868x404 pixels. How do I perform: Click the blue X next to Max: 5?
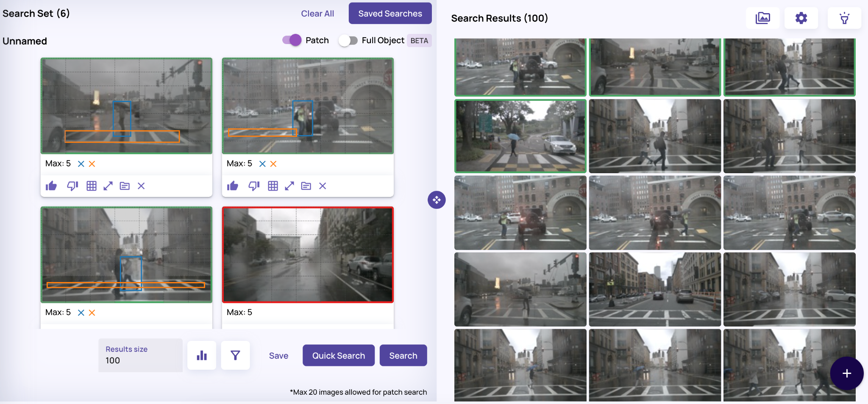tap(80, 163)
